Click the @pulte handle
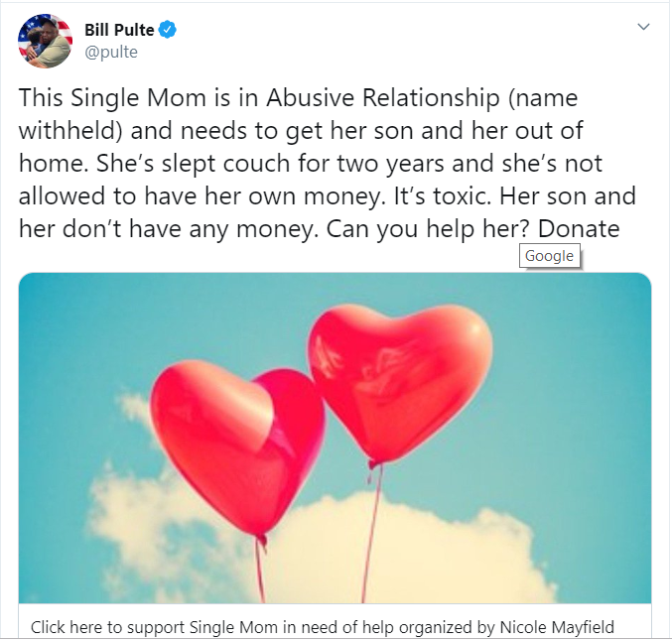 pos(111,52)
